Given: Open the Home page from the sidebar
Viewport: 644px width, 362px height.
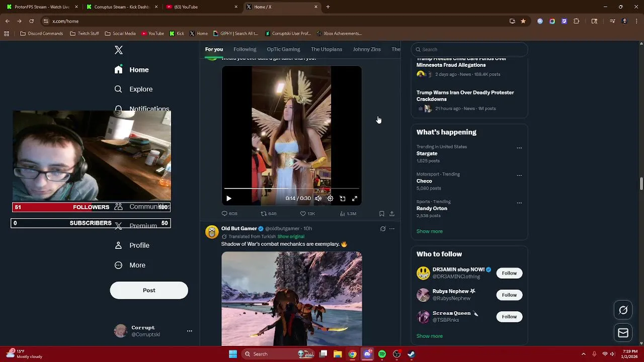Looking at the screenshot, I should (x=132, y=70).
